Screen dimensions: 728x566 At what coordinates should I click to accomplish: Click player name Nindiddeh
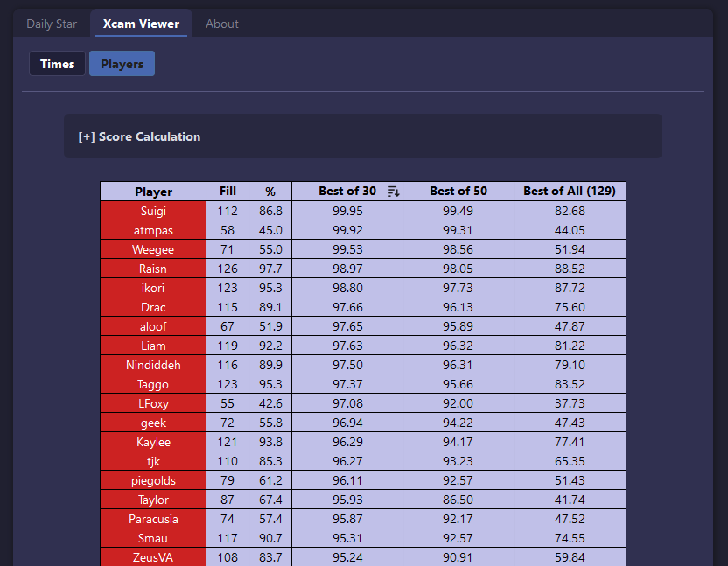(153, 365)
